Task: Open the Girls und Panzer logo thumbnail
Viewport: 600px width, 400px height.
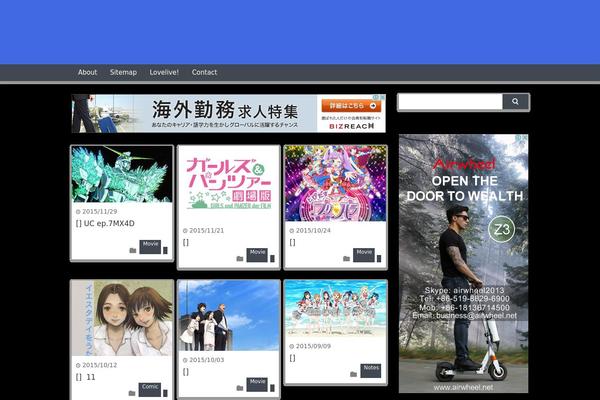Action: click(228, 184)
